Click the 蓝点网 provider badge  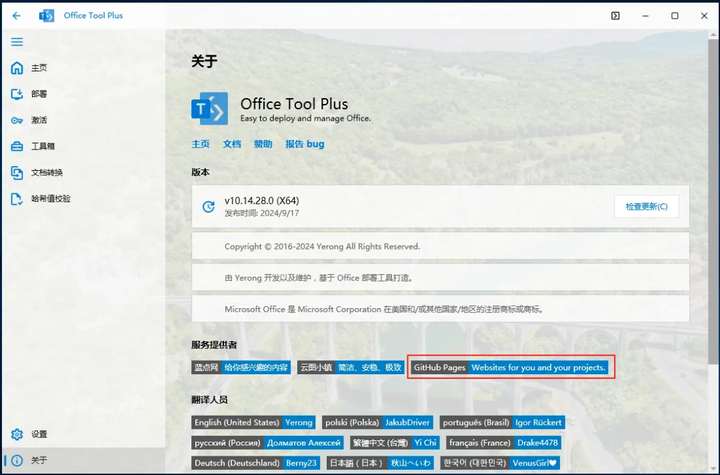coord(241,368)
